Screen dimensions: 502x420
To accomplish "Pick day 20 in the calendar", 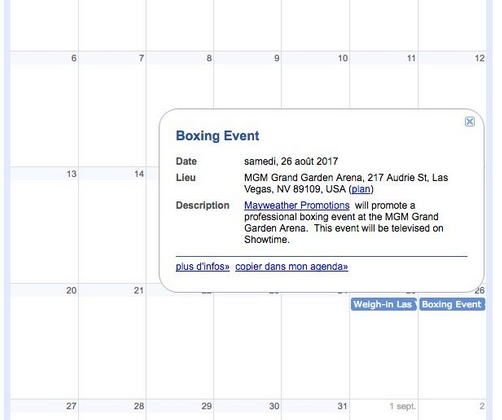I will [x=71, y=291].
